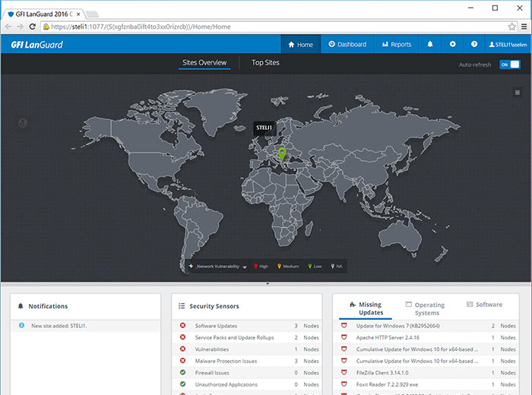The image size is (532, 395).
Task: Click shield icon for Apache HTTP Server
Action: tap(344, 337)
